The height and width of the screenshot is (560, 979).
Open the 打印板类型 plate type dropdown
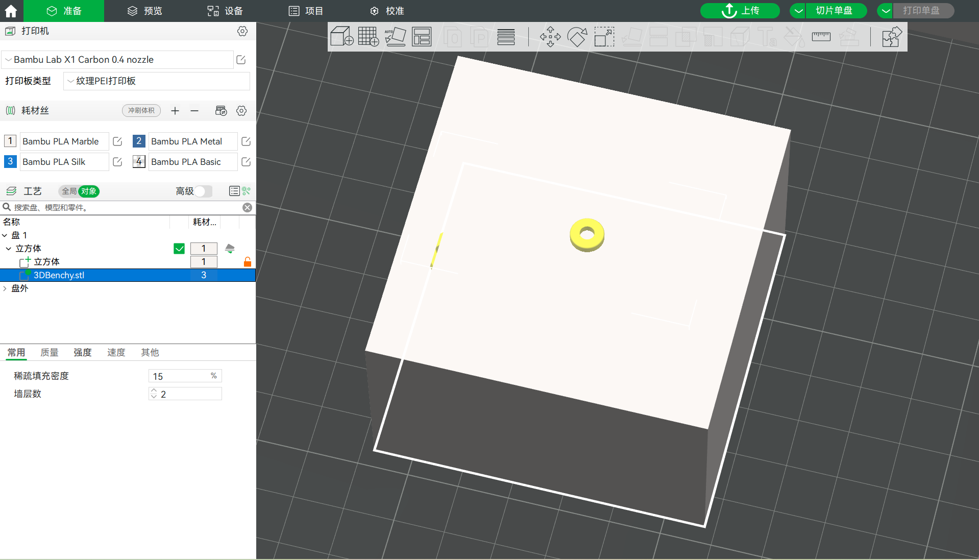coord(157,81)
